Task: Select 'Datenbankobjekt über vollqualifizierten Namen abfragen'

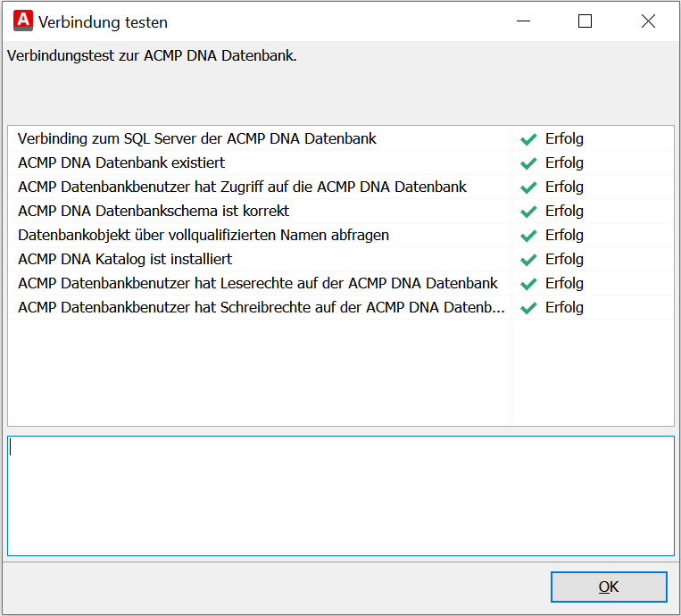Action: (203, 235)
